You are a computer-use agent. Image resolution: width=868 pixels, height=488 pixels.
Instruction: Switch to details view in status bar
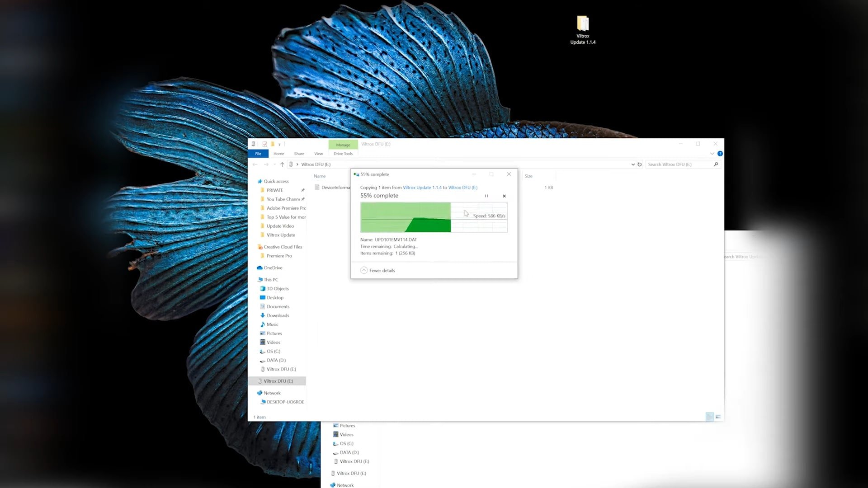[710, 417]
